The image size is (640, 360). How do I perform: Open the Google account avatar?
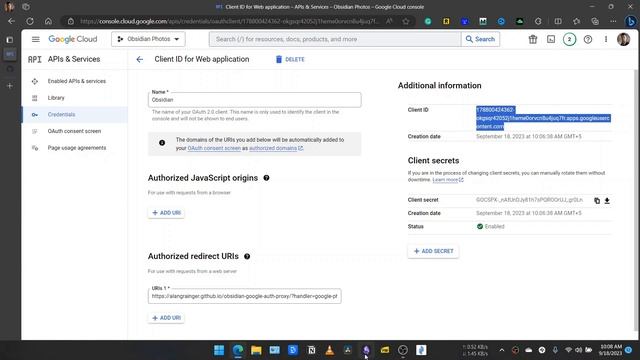pos(623,39)
